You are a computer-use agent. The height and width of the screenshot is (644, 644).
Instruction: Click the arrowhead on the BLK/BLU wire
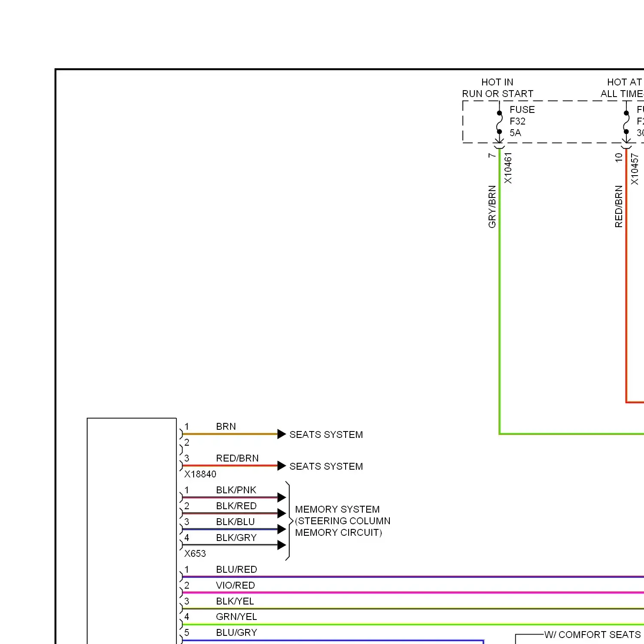(x=282, y=529)
